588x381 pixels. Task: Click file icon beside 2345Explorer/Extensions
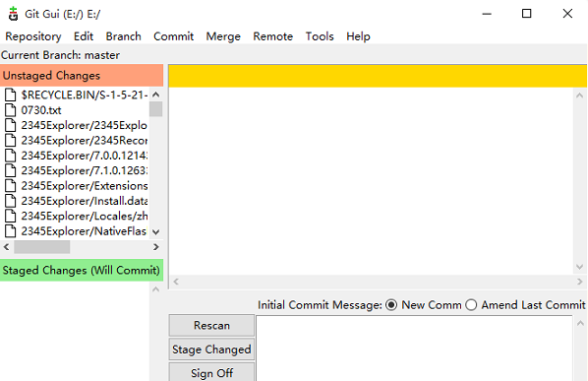click(x=11, y=185)
